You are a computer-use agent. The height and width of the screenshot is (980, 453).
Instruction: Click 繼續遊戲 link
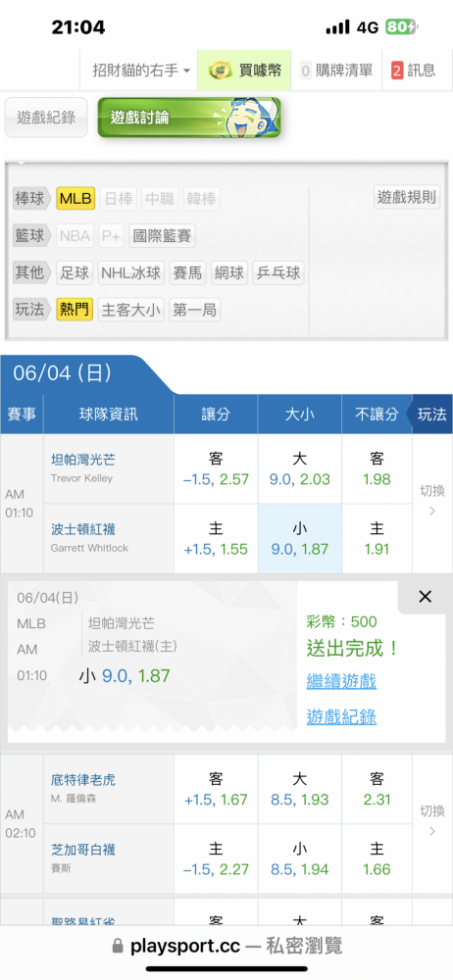[341, 681]
